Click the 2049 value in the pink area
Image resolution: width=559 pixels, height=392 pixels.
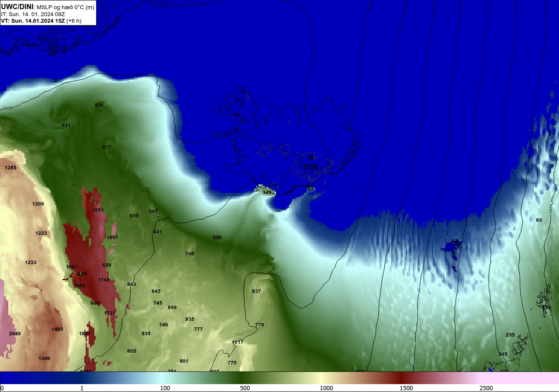click(15, 334)
